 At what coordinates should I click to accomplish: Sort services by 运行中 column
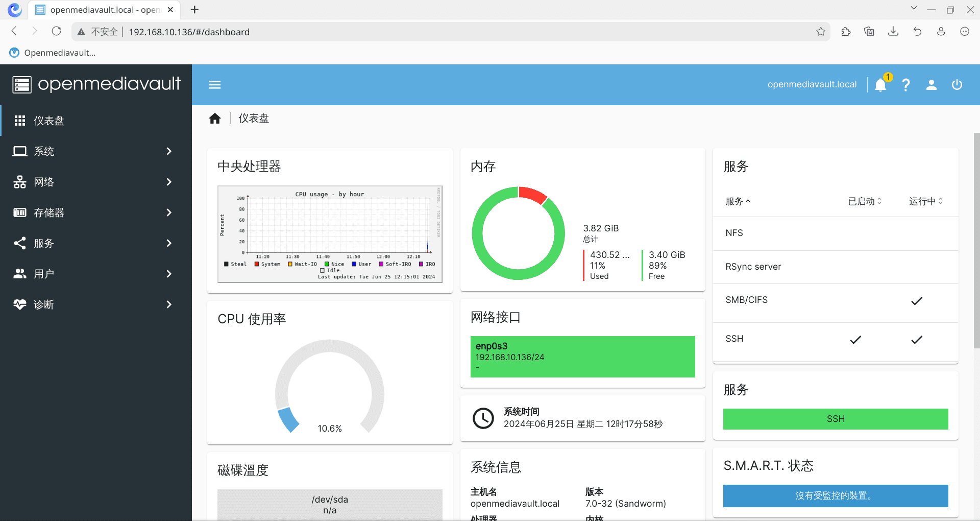(925, 201)
